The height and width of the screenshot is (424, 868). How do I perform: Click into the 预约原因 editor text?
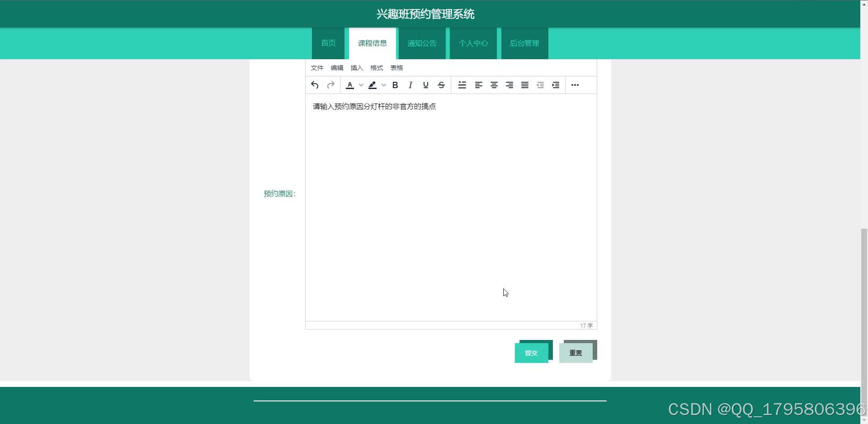tap(374, 107)
